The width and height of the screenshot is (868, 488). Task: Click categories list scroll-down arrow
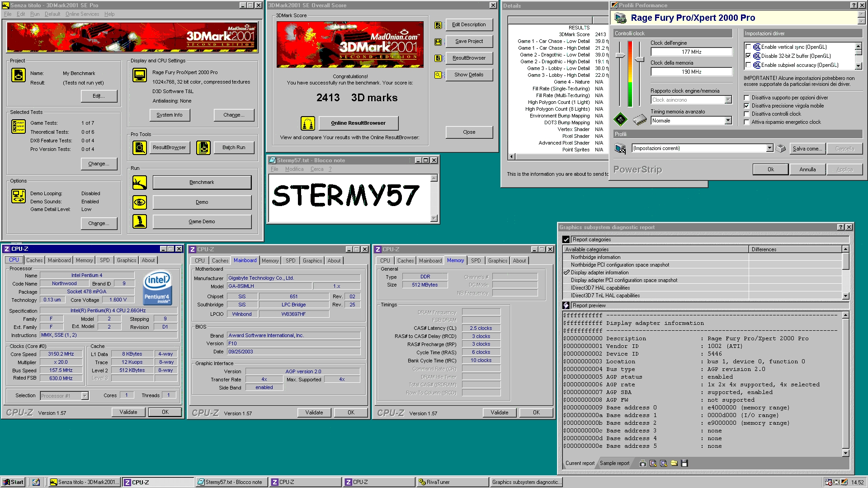pyautogui.click(x=846, y=296)
